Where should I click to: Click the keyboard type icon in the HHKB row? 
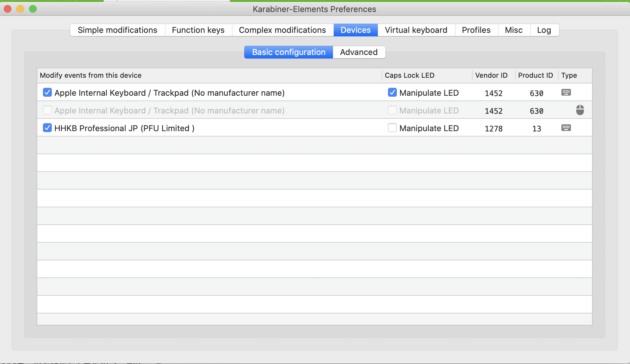coord(566,128)
